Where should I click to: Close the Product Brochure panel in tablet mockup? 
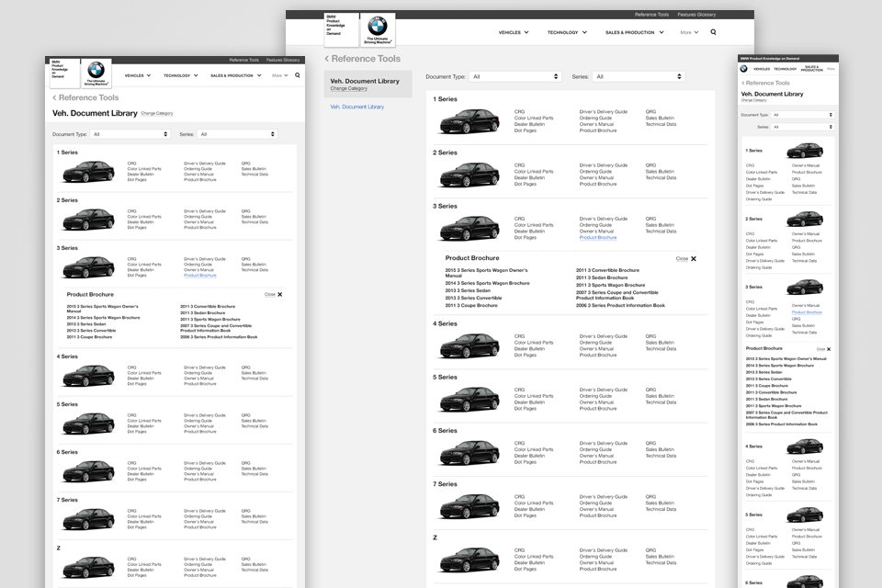click(x=274, y=294)
